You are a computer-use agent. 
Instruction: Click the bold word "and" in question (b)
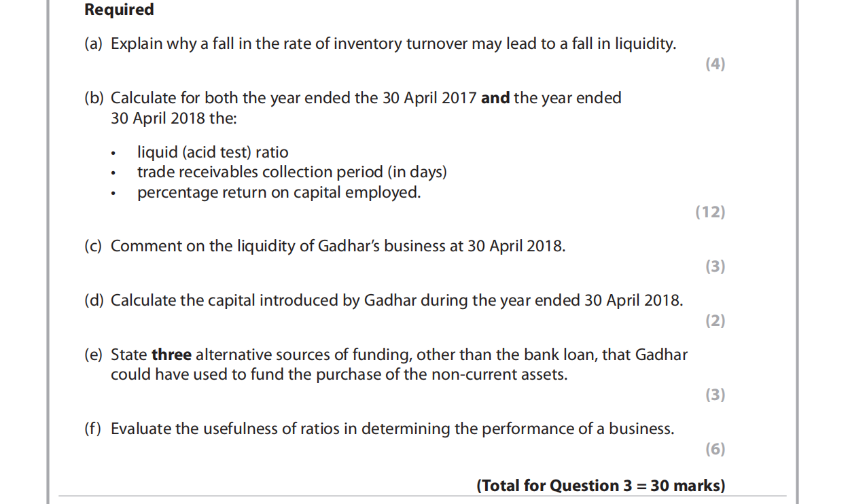[x=495, y=98]
